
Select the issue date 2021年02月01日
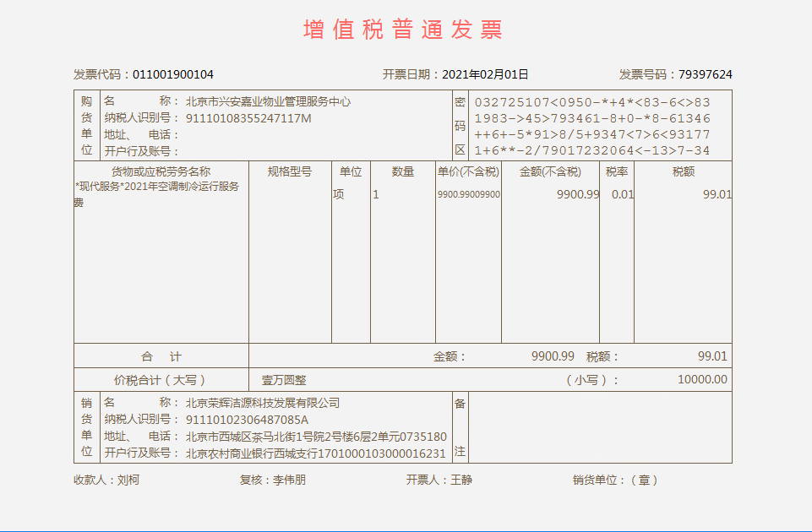(x=485, y=74)
